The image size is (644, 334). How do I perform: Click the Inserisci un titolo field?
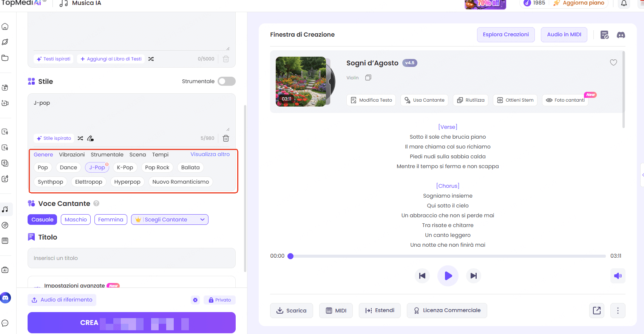click(131, 258)
